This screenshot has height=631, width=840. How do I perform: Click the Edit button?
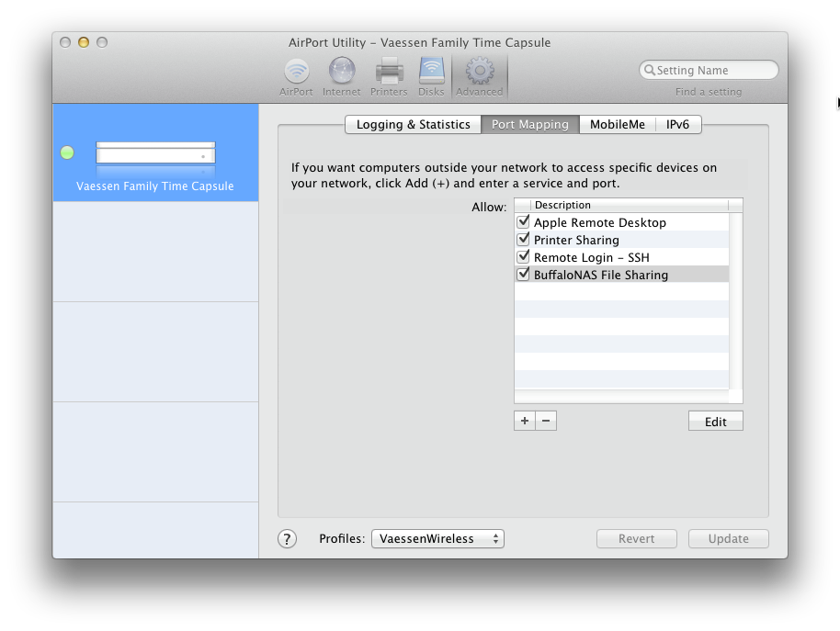715,422
